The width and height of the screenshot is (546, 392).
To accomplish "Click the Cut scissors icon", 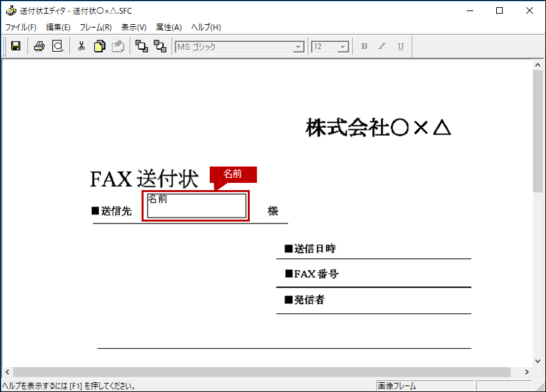I will pyautogui.click(x=81, y=46).
